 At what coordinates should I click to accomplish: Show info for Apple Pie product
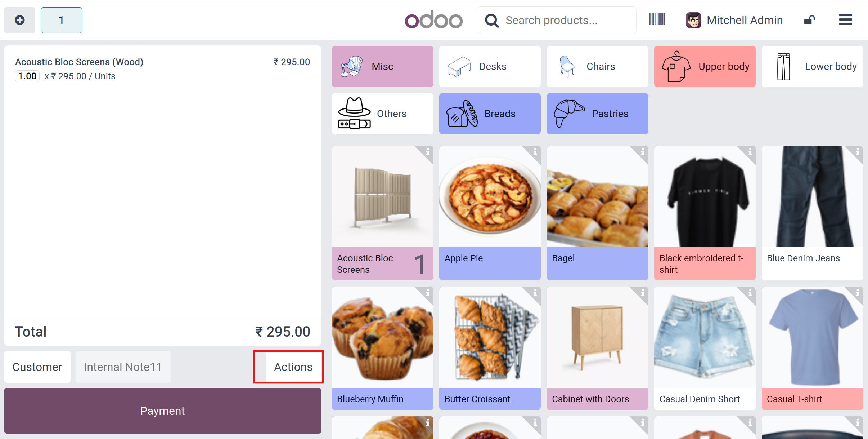click(535, 152)
